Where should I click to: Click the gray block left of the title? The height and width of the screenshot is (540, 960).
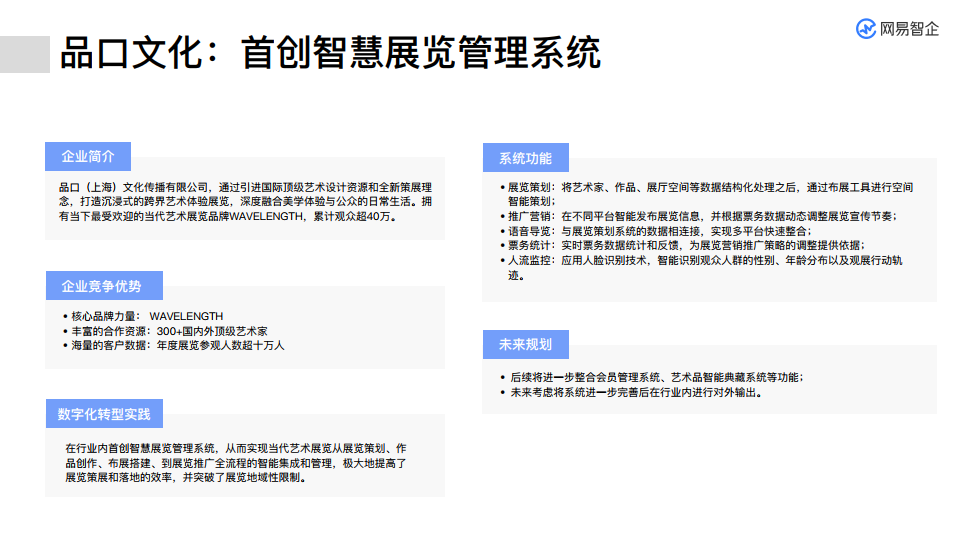[25, 54]
